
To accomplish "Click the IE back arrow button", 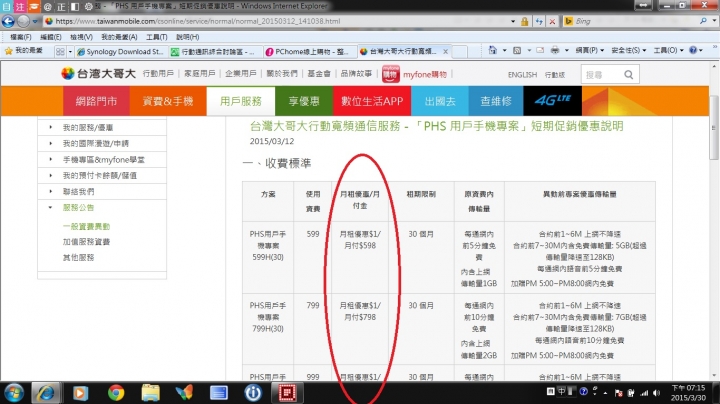I will click(8, 21).
